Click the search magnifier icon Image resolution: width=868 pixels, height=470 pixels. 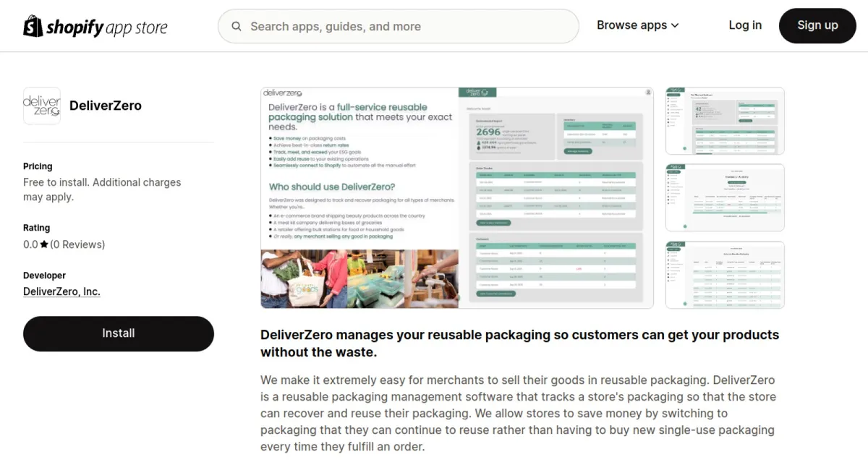point(237,27)
